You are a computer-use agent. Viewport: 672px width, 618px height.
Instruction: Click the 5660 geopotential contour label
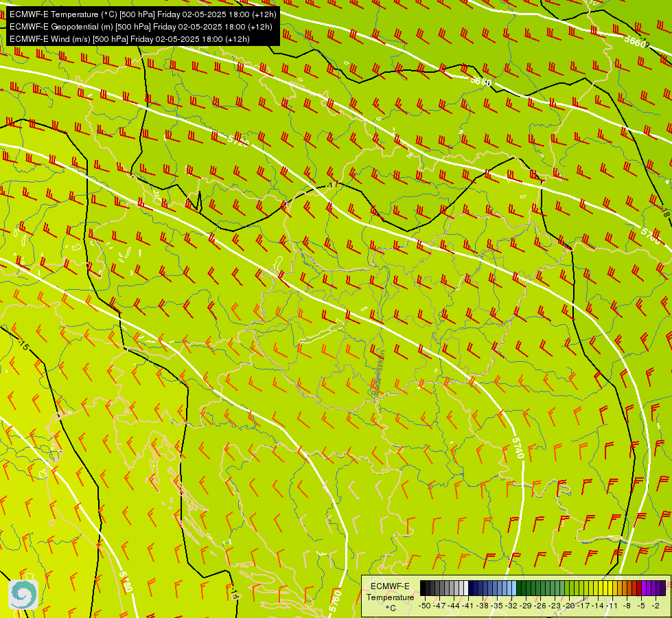point(635,42)
